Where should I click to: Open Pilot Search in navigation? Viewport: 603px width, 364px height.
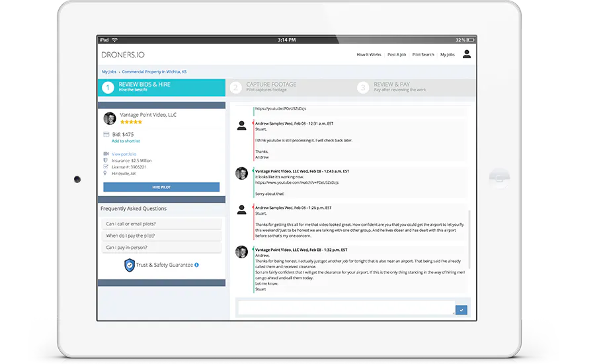tap(423, 55)
